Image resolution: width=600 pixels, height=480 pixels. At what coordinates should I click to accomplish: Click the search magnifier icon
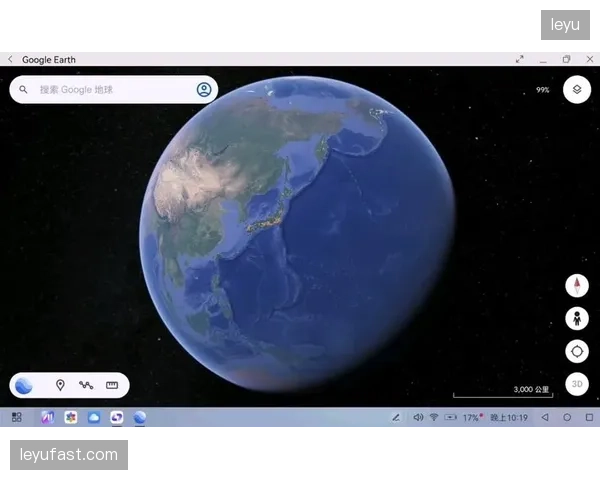[23, 90]
